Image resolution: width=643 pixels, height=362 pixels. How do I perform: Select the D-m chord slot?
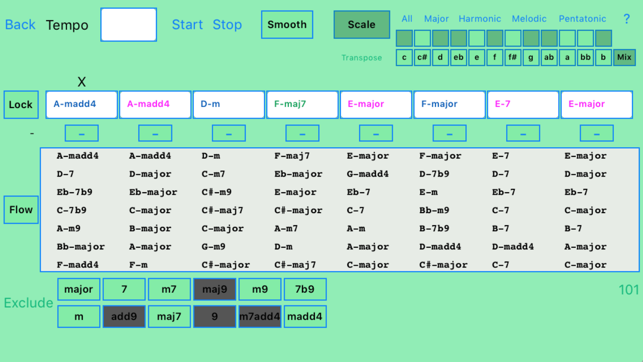[x=228, y=105]
